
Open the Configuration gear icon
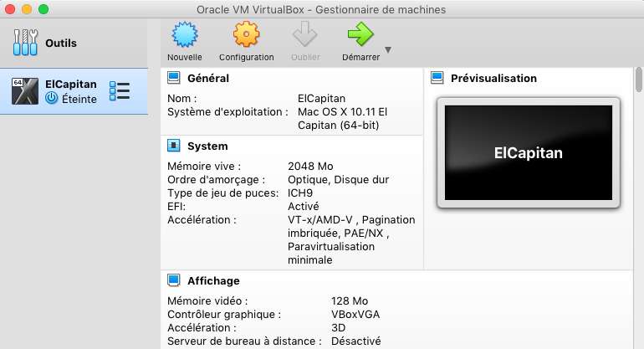pyautogui.click(x=247, y=34)
